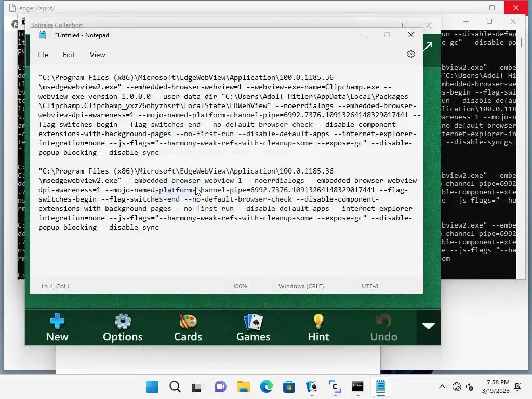Open the notification center icon
532x399 pixels.
coord(518,386)
